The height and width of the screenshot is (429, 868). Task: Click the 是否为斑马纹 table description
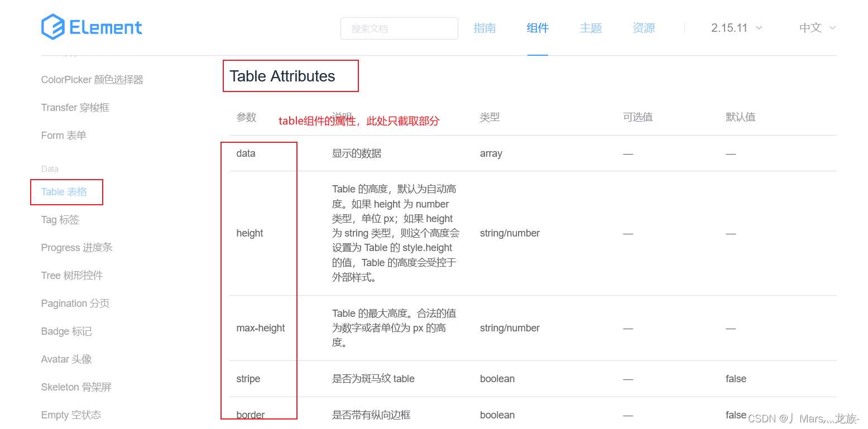(x=373, y=379)
